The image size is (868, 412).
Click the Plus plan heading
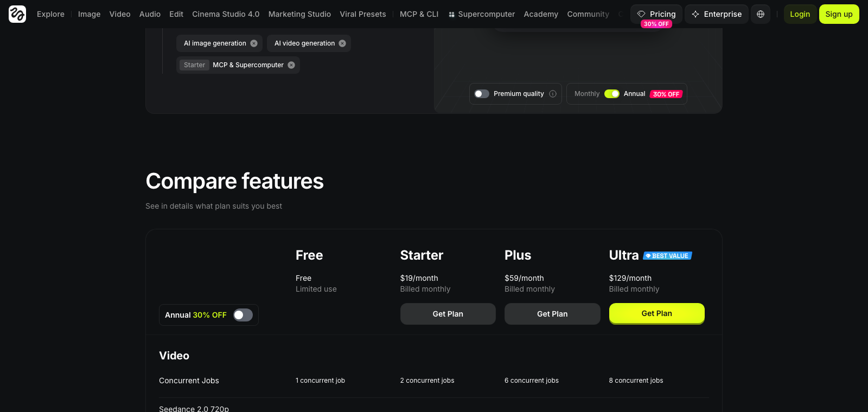(x=518, y=255)
